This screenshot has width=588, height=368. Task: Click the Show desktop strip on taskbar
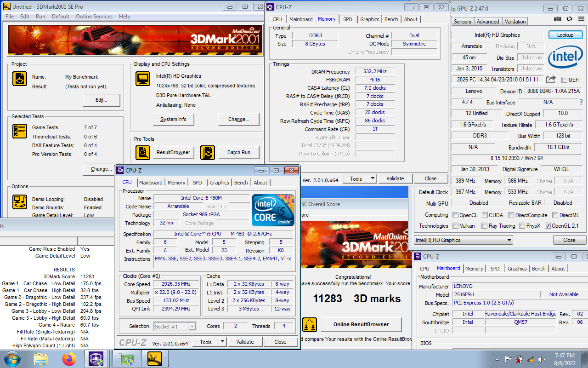coord(585,359)
